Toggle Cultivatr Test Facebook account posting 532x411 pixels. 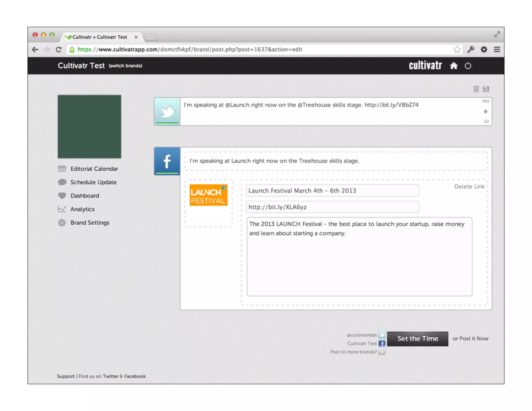[382, 343]
